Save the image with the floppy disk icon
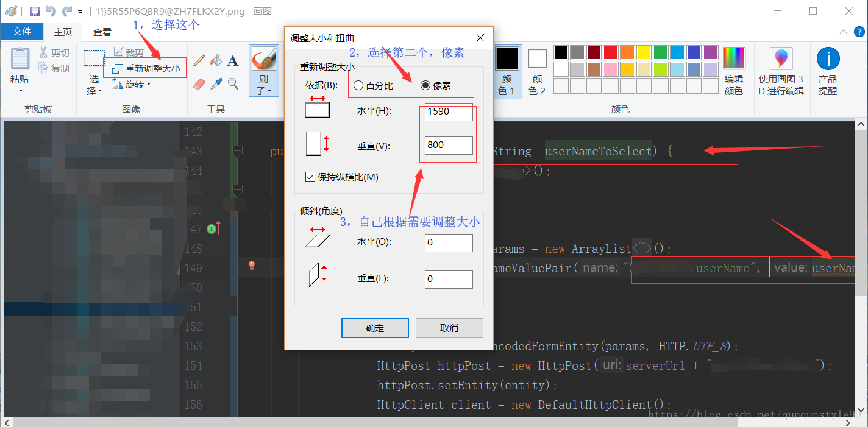Viewport: 868px width, 427px height. (35, 11)
